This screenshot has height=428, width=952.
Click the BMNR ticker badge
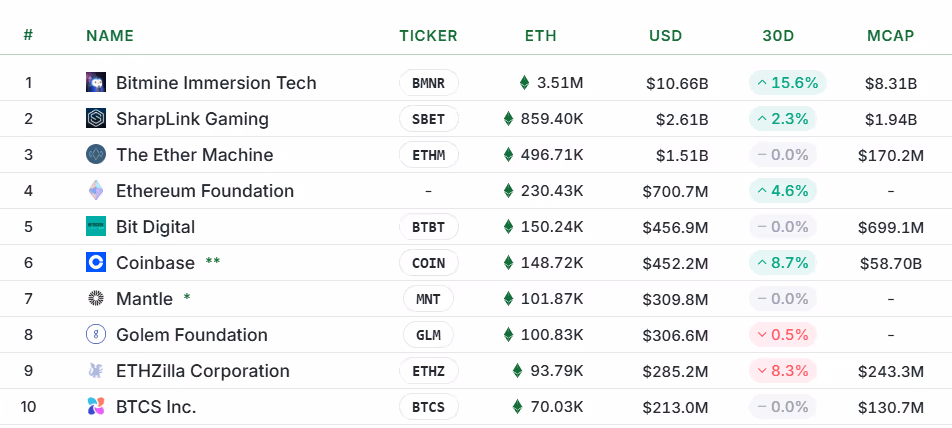pyautogui.click(x=428, y=83)
